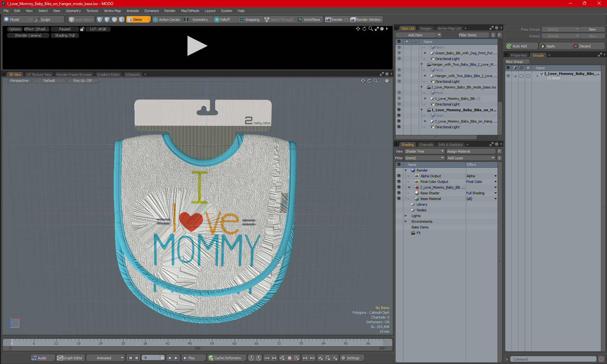Open the Graph Editor
This screenshot has width=607, height=364.
pyautogui.click(x=70, y=358)
